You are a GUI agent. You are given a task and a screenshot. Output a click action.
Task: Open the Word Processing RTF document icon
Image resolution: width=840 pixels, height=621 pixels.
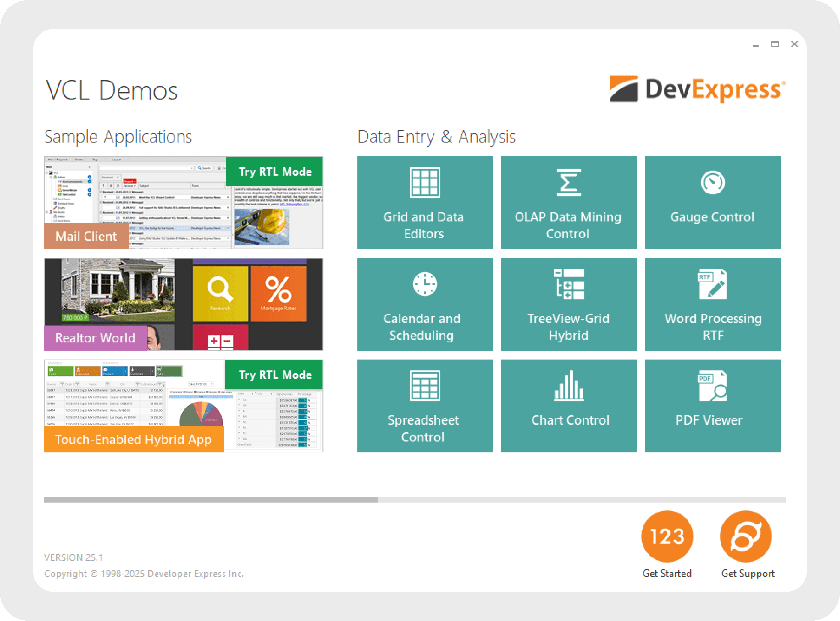point(712,284)
